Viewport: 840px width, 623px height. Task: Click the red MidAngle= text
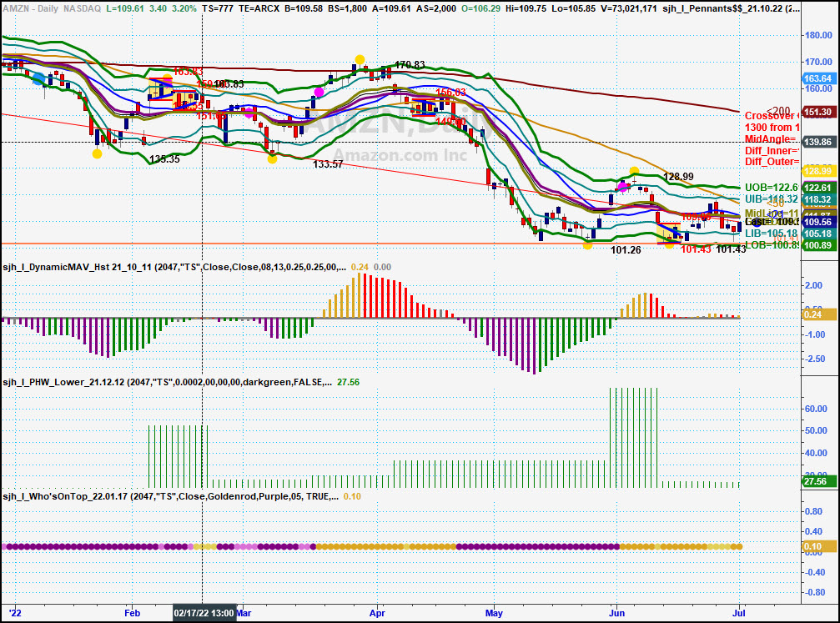(772, 139)
